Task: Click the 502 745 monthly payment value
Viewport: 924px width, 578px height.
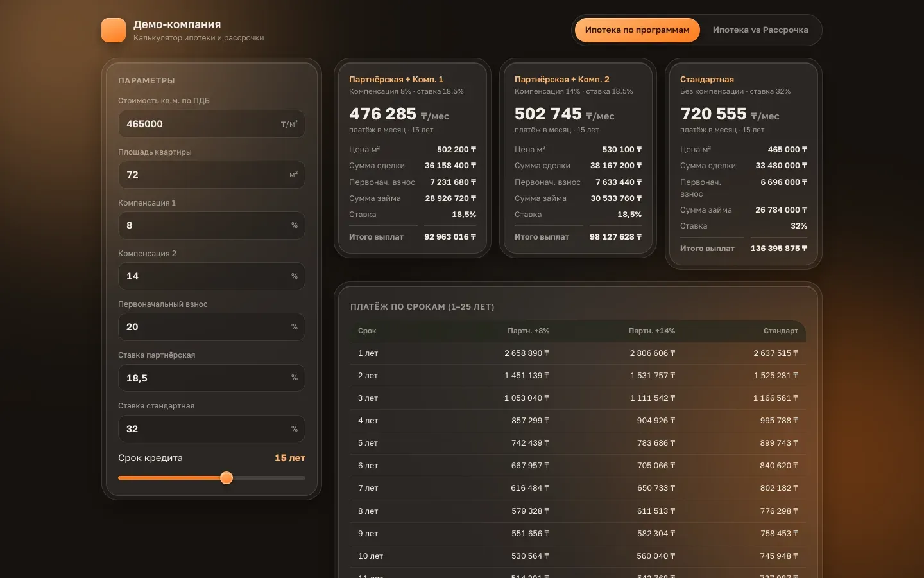Action: click(548, 114)
